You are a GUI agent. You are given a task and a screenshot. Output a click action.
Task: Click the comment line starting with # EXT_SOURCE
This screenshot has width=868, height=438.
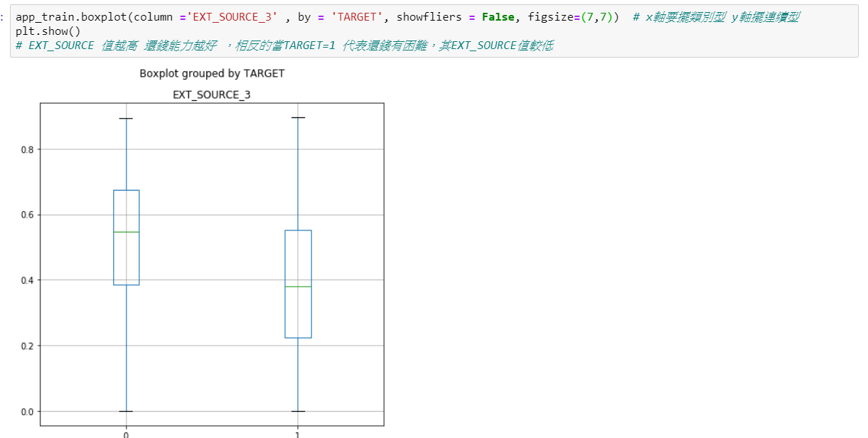[284, 45]
